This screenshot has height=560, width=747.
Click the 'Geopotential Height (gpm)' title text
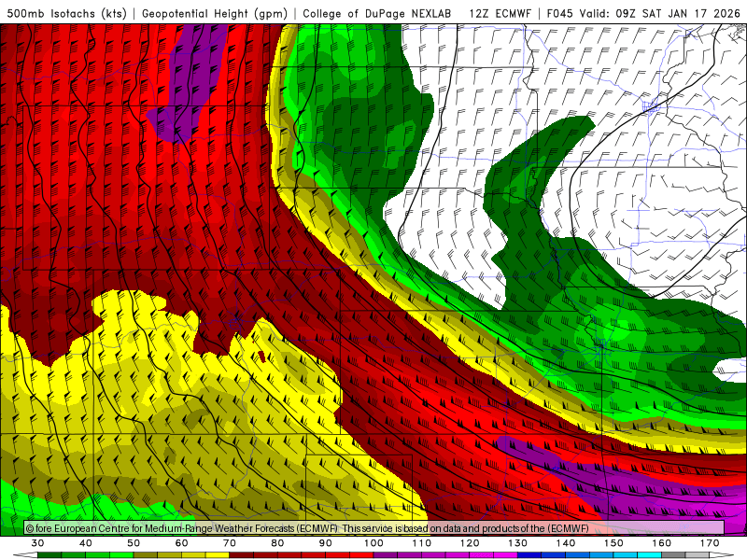tap(215, 13)
